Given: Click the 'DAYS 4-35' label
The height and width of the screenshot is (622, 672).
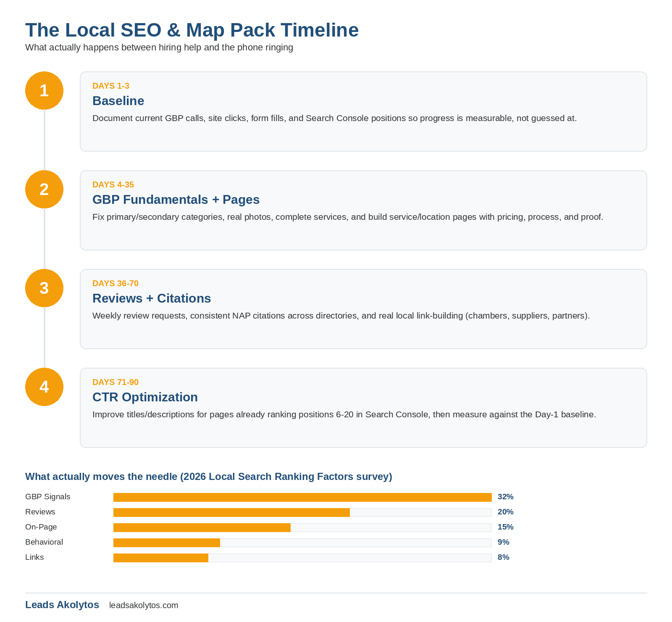Looking at the screenshot, I should (x=113, y=184).
